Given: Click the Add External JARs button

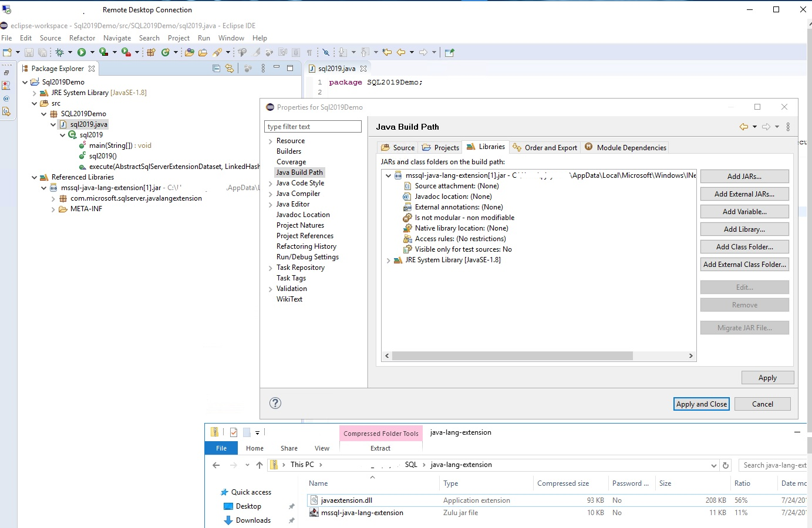Looking at the screenshot, I should (x=744, y=194).
